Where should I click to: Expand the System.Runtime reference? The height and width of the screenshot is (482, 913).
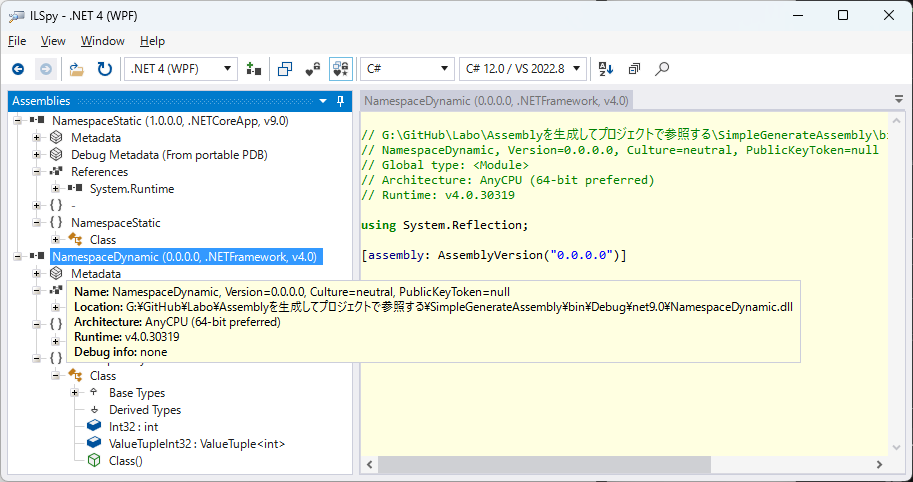(x=55, y=189)
